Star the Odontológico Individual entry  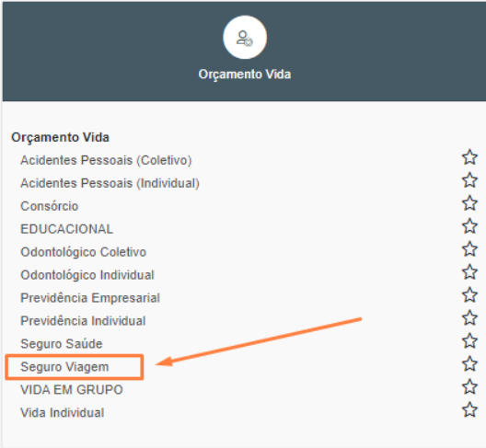469,271
